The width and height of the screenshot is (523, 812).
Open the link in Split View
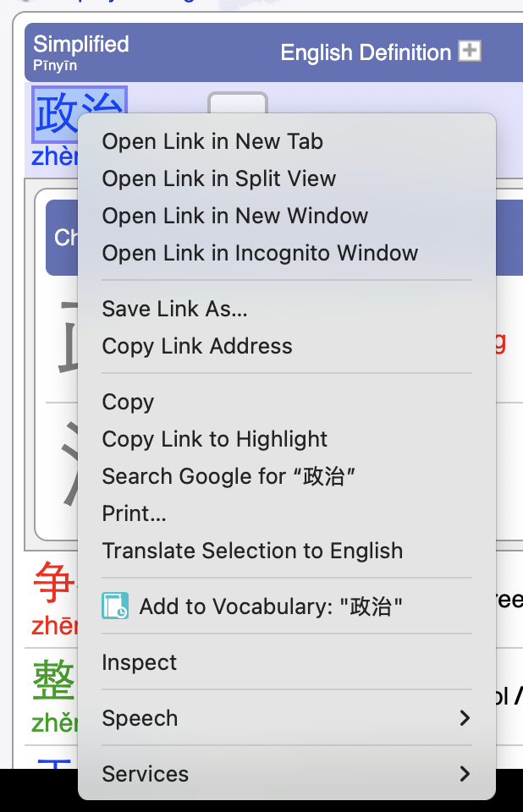coord(219,178)
